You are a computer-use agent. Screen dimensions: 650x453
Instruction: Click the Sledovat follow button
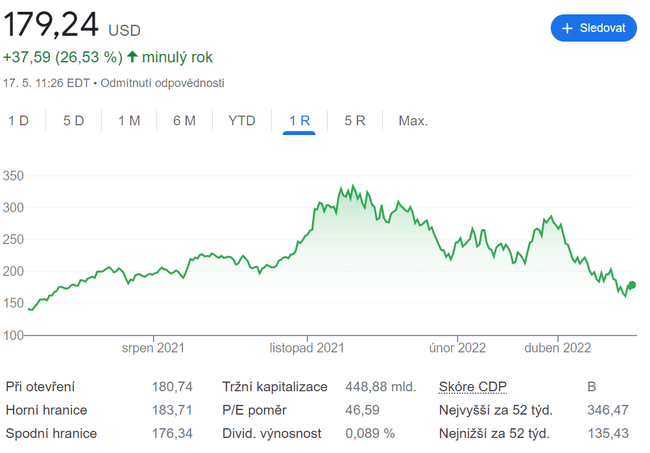pyautogui.click(x=593, y=28)
